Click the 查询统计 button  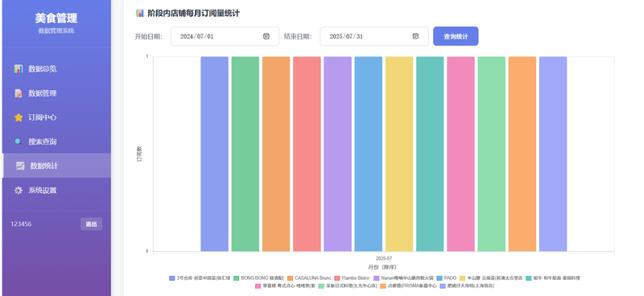tap(456, 36)
